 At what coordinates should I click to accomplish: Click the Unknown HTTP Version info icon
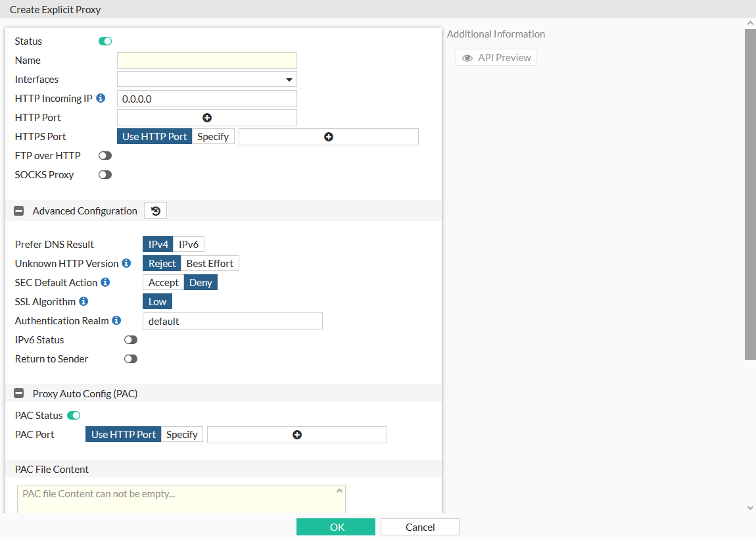click(x=127, y=263)
